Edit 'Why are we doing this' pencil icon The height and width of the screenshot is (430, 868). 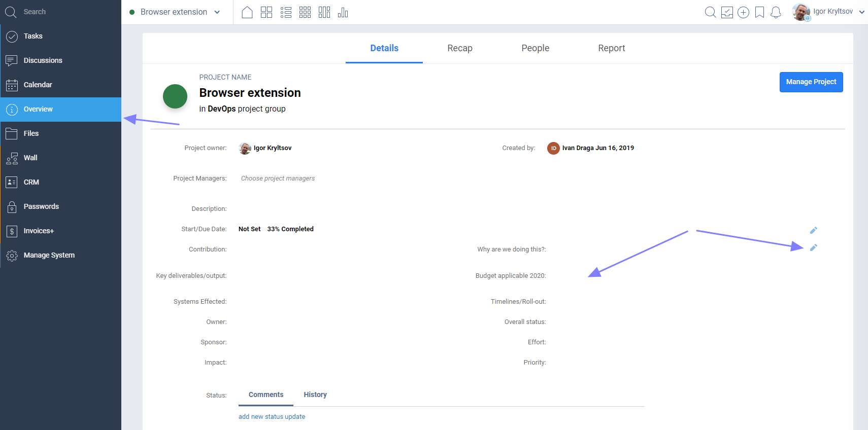click(x=813, y=247)
